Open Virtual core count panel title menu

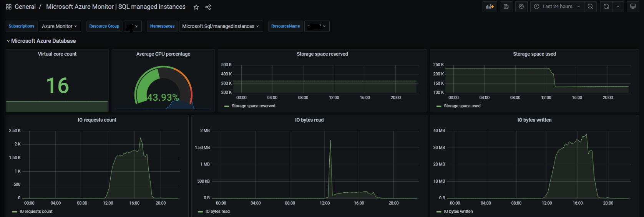pos(57,54)
